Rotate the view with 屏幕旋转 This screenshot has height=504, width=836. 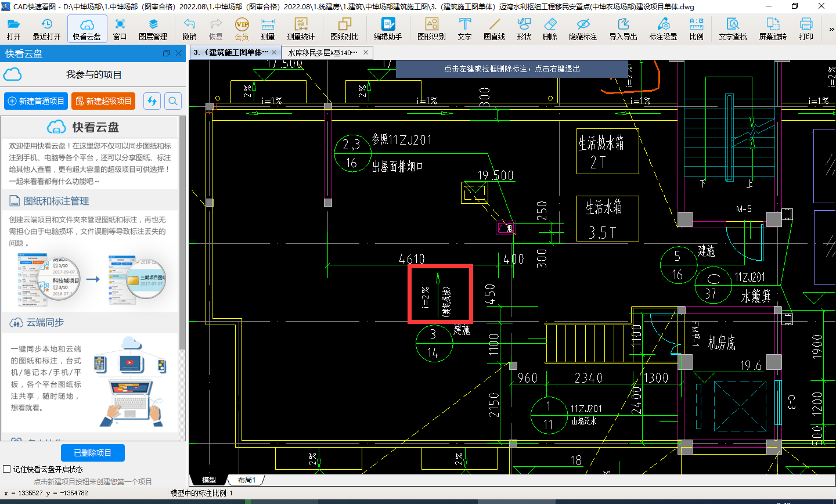[773, 29]
